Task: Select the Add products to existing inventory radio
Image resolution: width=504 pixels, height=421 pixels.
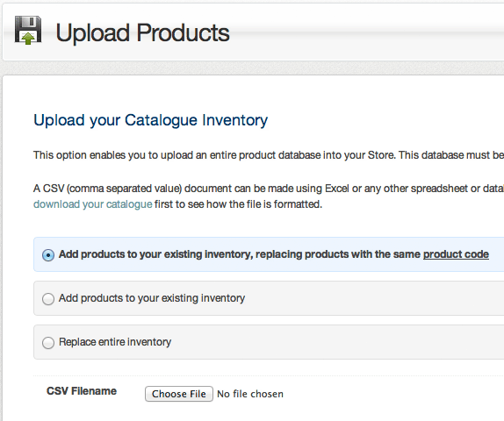Action: [48, 299]
